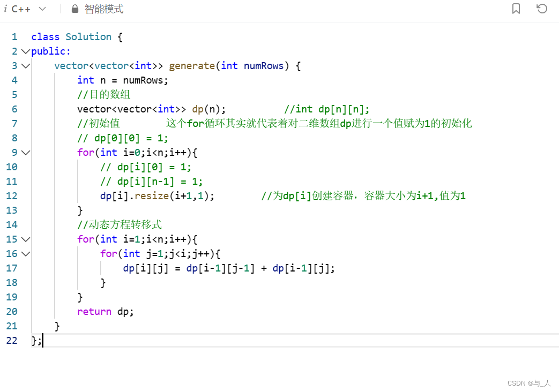Viewport: 559px width, 392px height.
Task: Collapse the public: block on line 2
Action: click(25, 51)
